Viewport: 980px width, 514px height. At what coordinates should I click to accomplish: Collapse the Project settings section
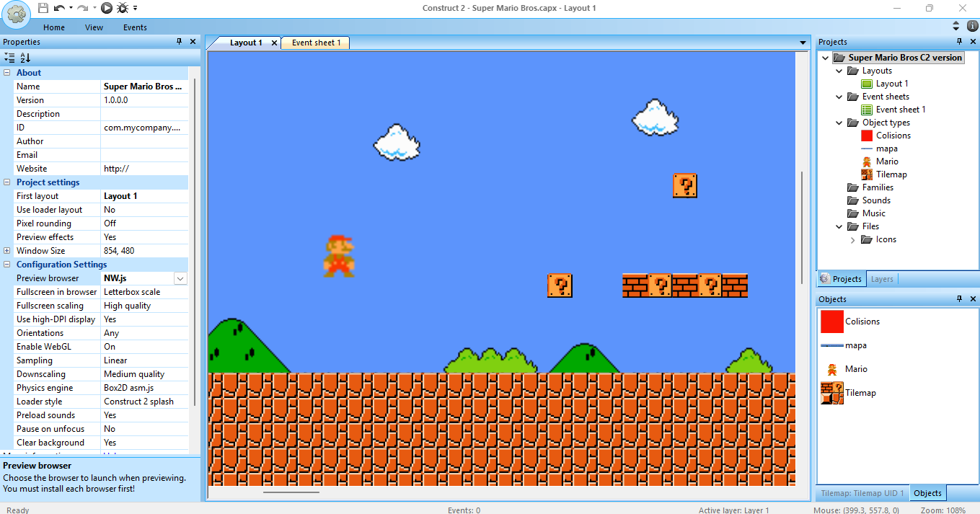[x=7, y=182]
